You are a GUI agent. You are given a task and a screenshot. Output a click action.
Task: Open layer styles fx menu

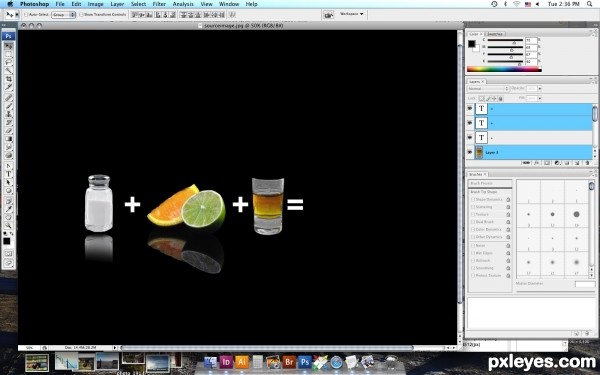tap(537, 163)
